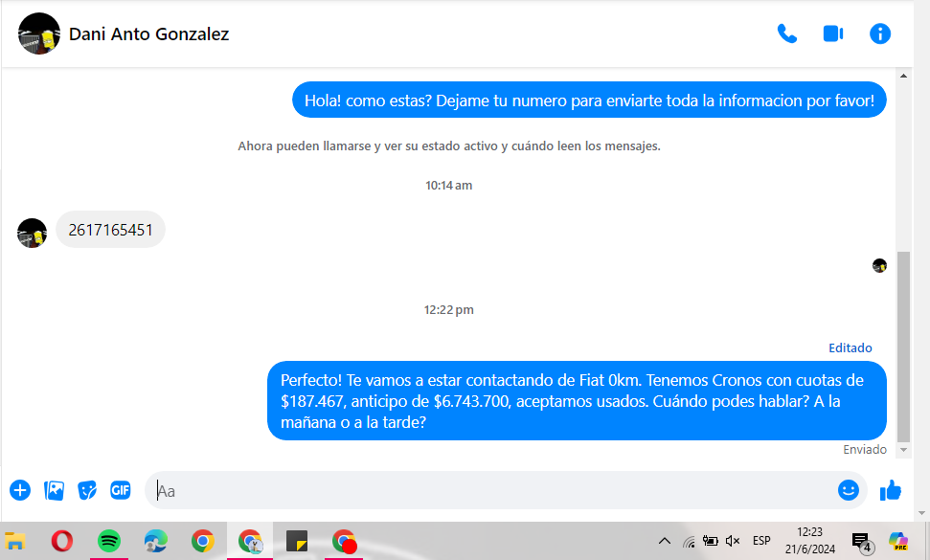Open the GIF picker

pos(120,490)
